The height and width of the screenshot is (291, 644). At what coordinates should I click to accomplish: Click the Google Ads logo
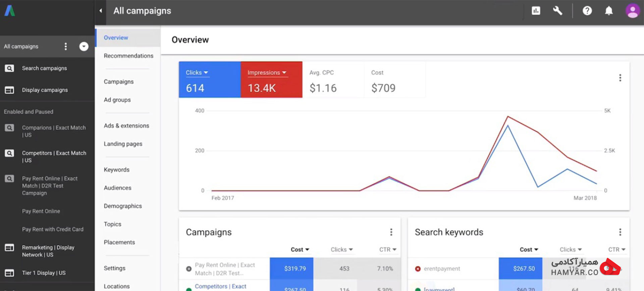(x=10, y=11)
